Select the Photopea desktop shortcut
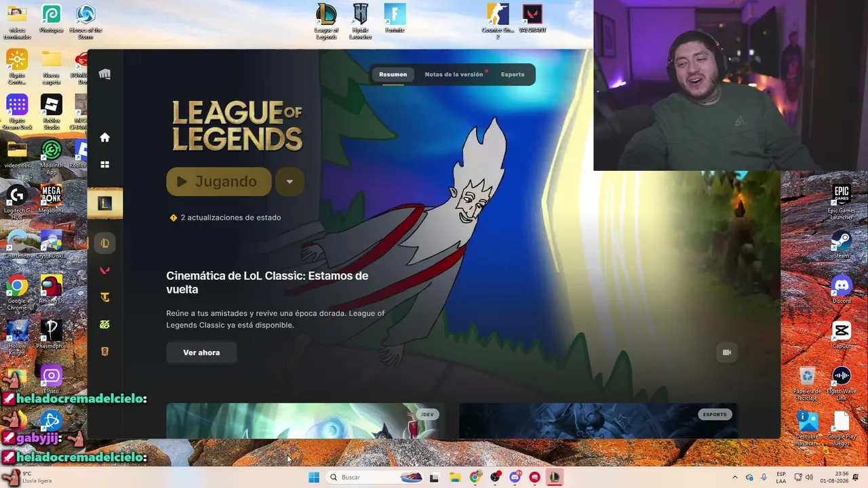The image size is (868, 488). (51, 18)
